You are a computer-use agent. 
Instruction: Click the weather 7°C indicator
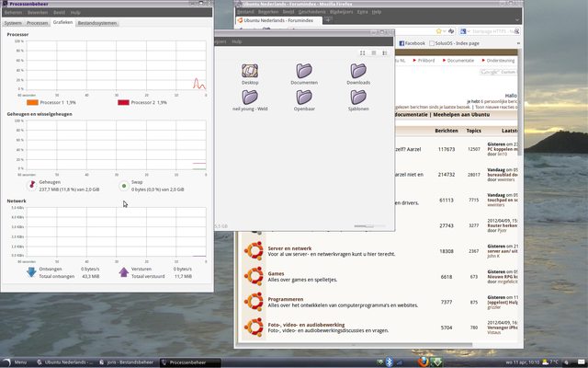pos(550,362)
